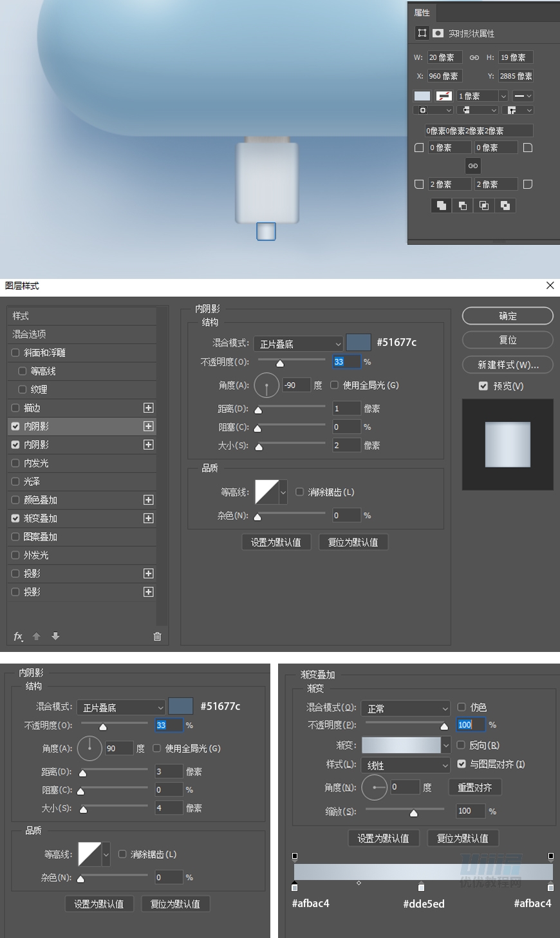Open the 样式 线性 dropdown
The height and width of the screenshot is (938, 560).
(x=406, y=765)
